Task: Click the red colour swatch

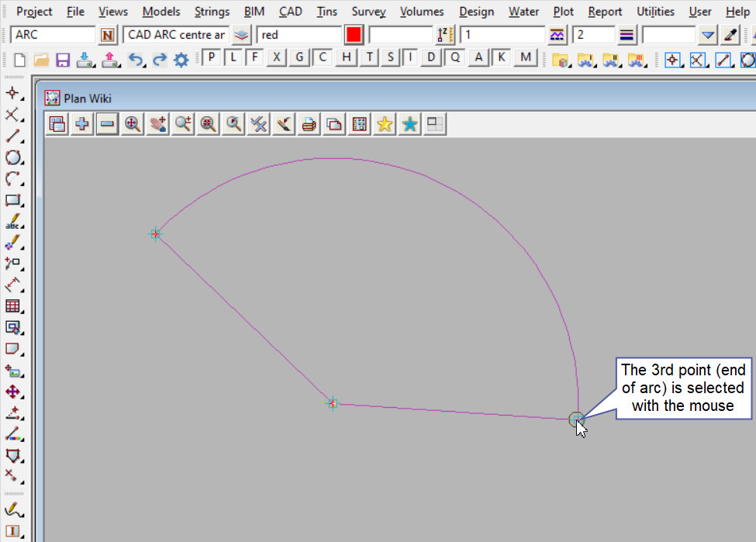Action: pos(354,35)
